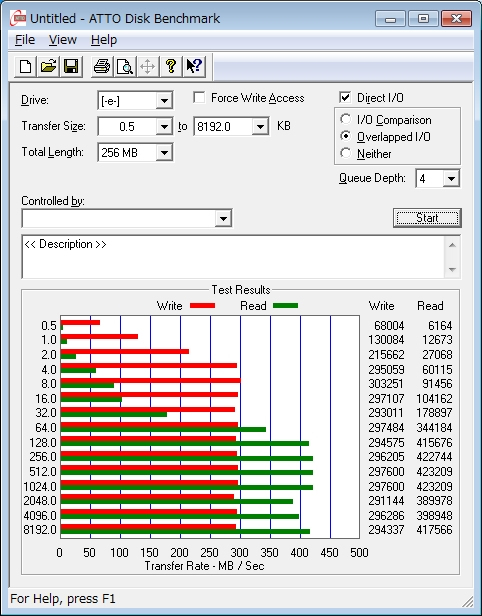Screen dimensions: 482x616
Task: Click inside the Description text box
Action: (234, 257)
